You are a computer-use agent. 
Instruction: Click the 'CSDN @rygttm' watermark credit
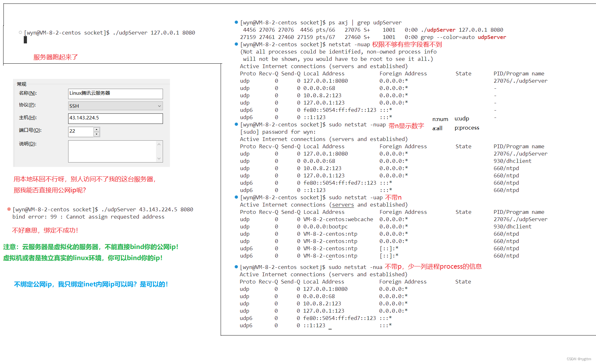pos(579,359)
